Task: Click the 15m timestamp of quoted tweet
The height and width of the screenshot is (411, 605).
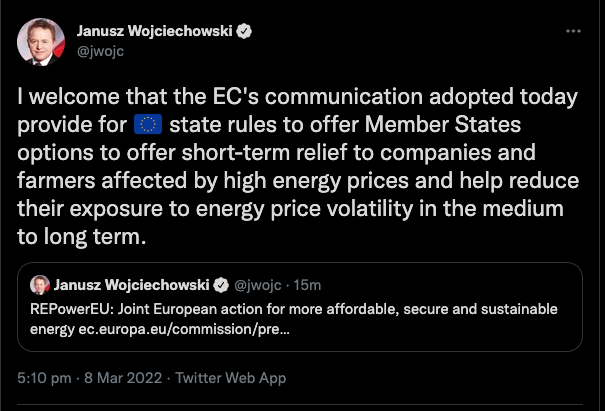Action: click(x=307, y=285)
